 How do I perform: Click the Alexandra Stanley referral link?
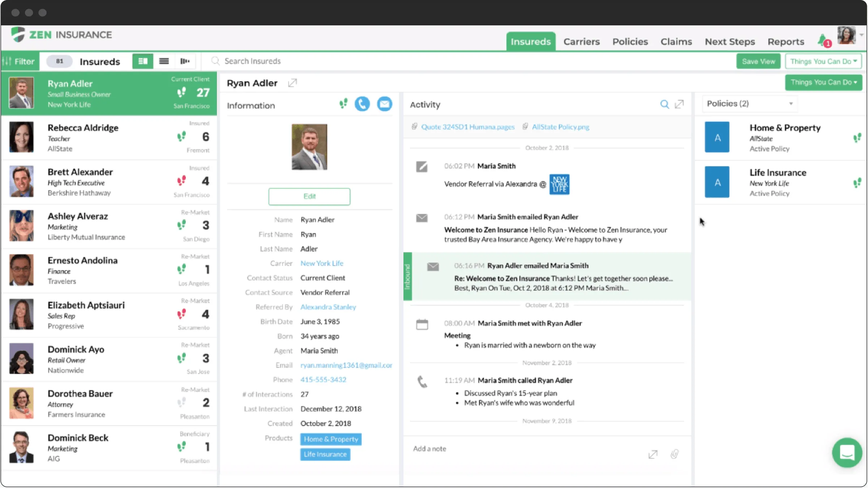point(329,307)
